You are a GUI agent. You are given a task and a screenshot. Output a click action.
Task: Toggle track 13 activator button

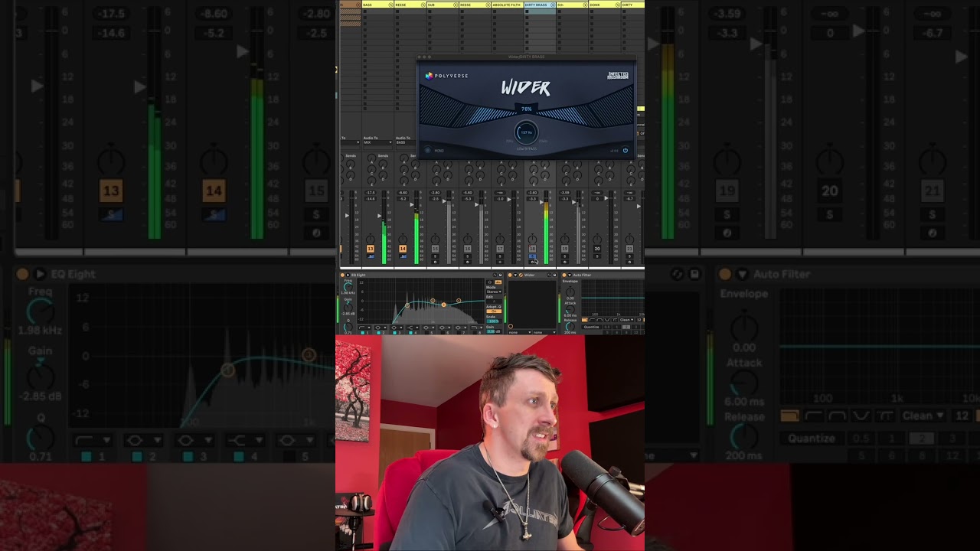pos(371,249)
